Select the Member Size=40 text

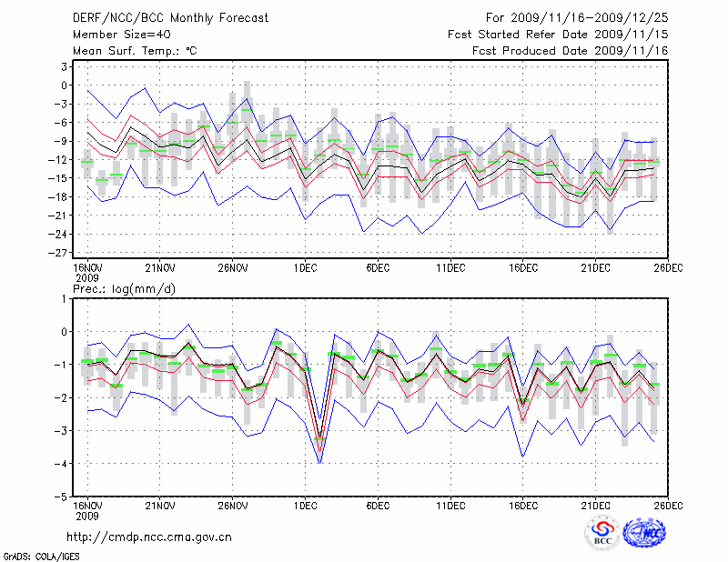115,35
